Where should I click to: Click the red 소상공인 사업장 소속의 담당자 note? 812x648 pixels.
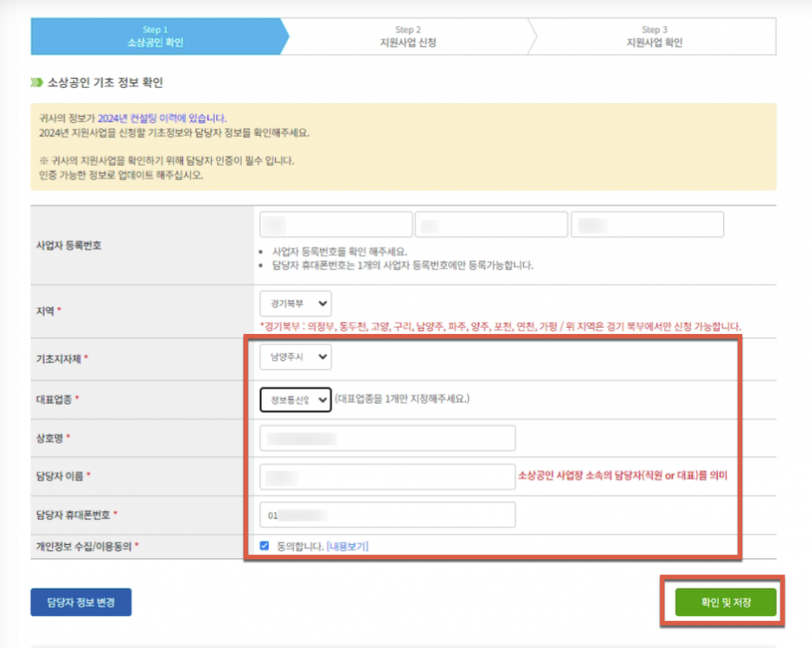click(x=623, y=476)
